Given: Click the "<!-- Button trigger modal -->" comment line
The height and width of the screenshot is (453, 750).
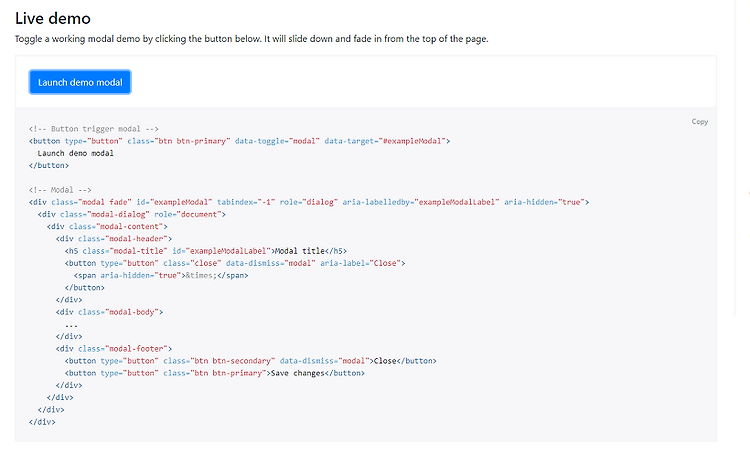Looking at the screenshot, I should pyautogui.click(x=94, y=129).
